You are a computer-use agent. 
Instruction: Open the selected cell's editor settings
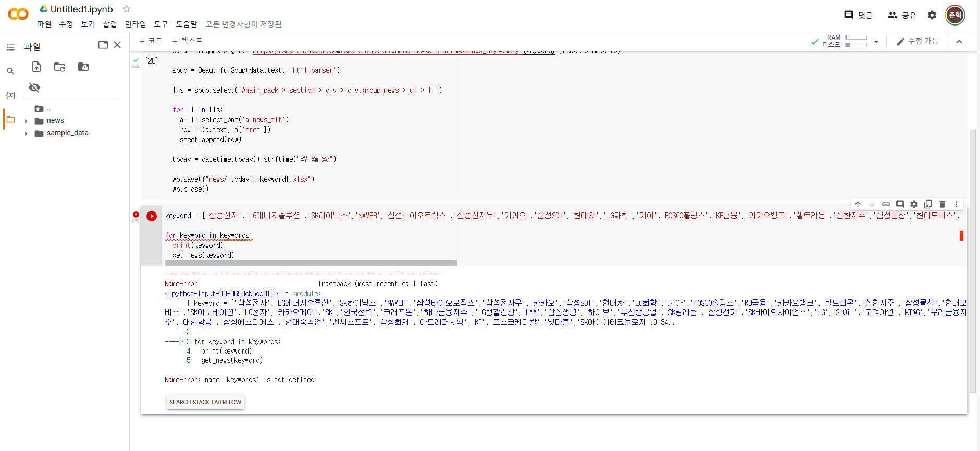click(914, 204)
